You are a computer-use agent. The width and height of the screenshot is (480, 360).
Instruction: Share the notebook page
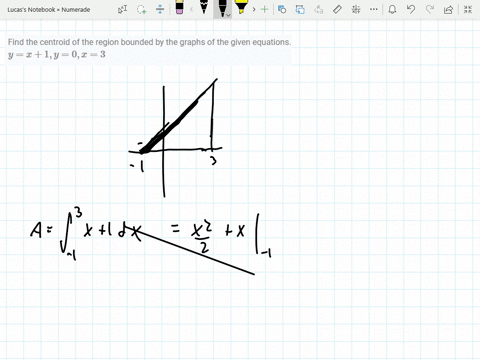pyautogui.click(x=448, y=10)
